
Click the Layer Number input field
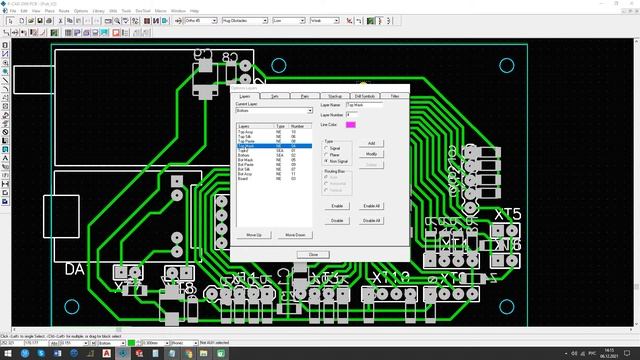[352, 115]
